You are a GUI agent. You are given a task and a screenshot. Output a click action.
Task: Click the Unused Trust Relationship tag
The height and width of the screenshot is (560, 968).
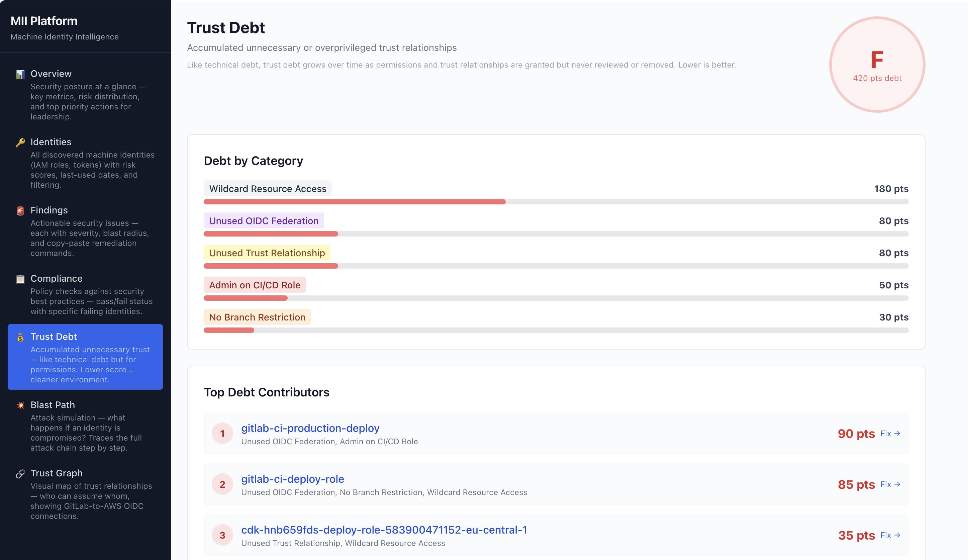(267, 253)
